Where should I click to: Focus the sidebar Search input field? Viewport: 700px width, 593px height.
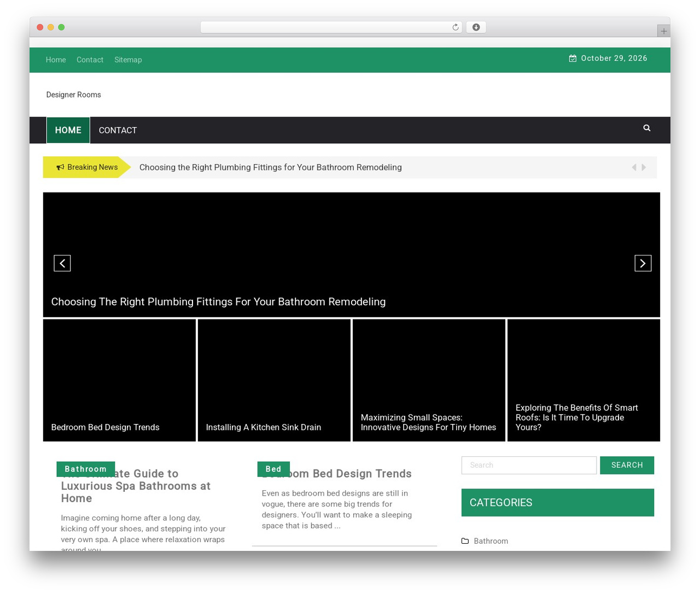[x=529, y=465]
